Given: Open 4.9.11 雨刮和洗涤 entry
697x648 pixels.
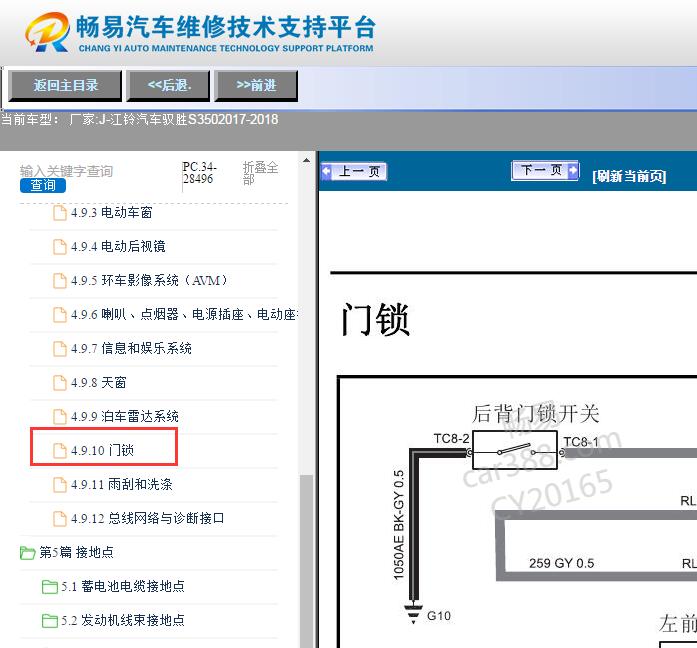Looking at the screenshot, I should click(121, 485).
